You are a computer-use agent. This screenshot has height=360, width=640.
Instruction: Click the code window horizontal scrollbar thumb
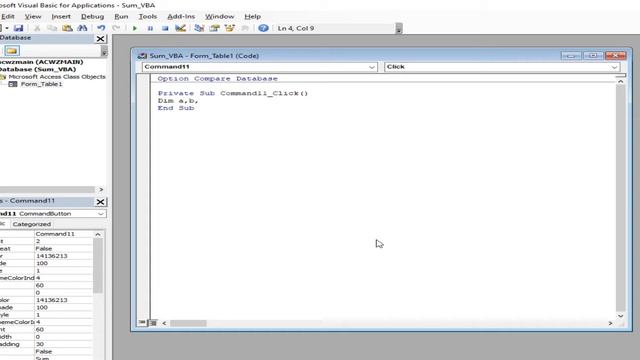point(188,323)
